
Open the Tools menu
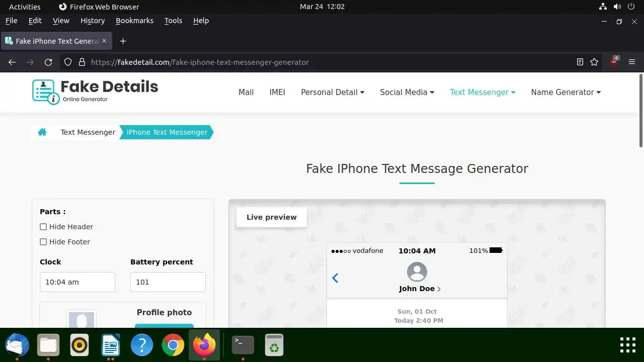pos(173,21)
